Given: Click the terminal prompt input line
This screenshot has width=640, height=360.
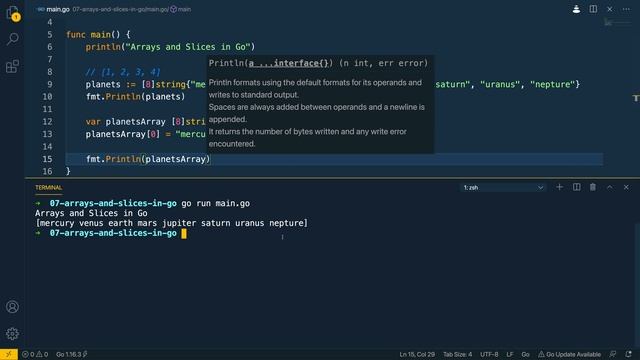Looking at the screenshot, I should click(x=111, y=233).
